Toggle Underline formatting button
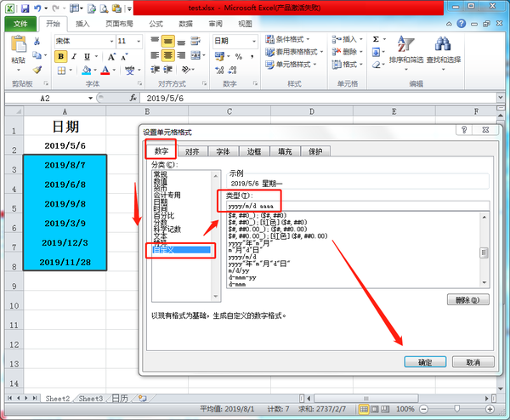 click(87, 57)
